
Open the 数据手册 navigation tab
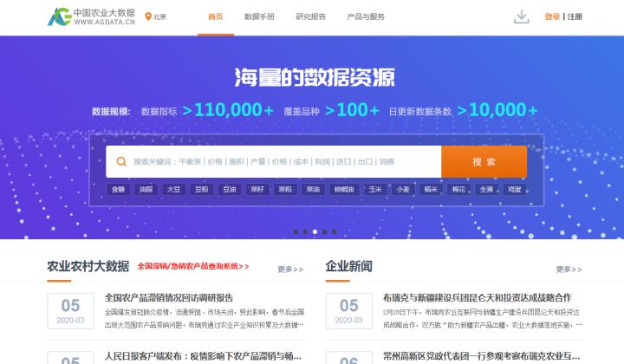[x=259, y=16]
